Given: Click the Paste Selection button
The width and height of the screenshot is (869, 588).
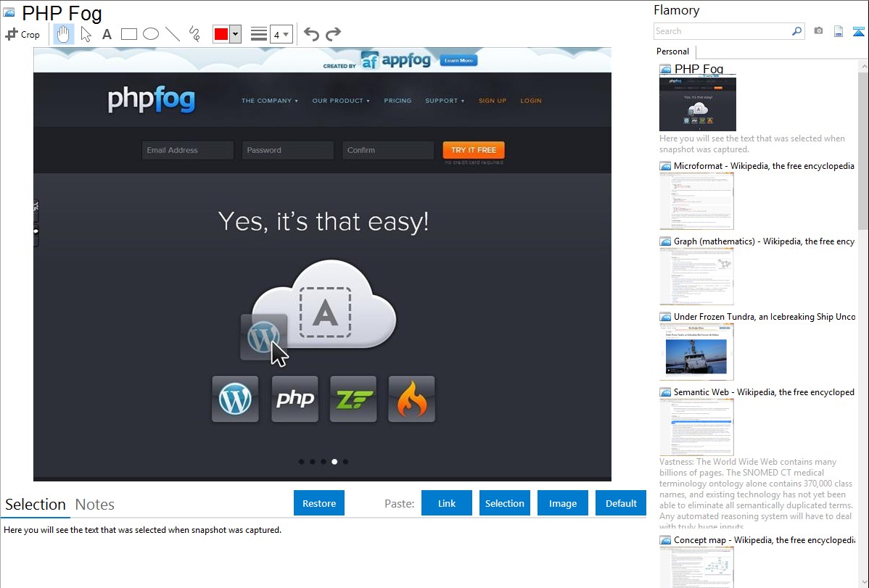Looking at the screenshot, I should 504,503.
